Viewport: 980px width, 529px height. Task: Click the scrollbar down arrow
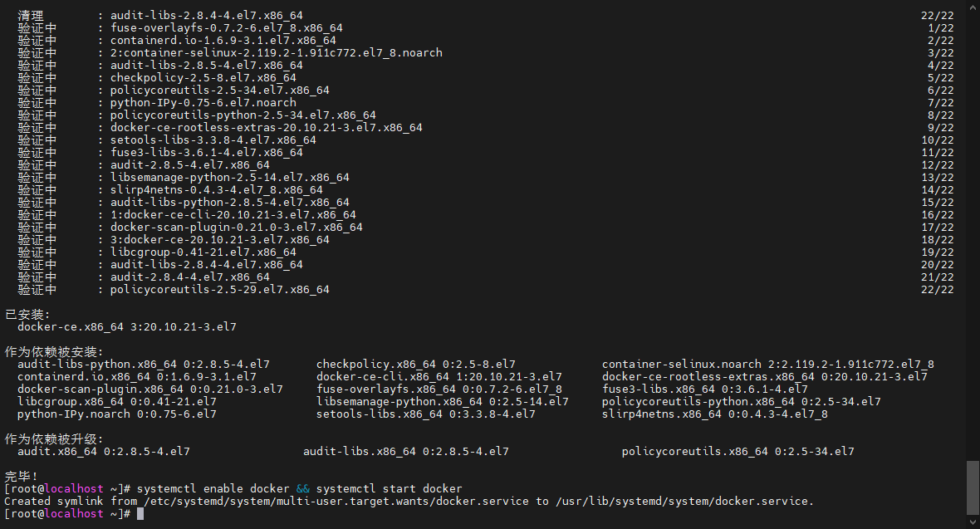click(973, 522)
